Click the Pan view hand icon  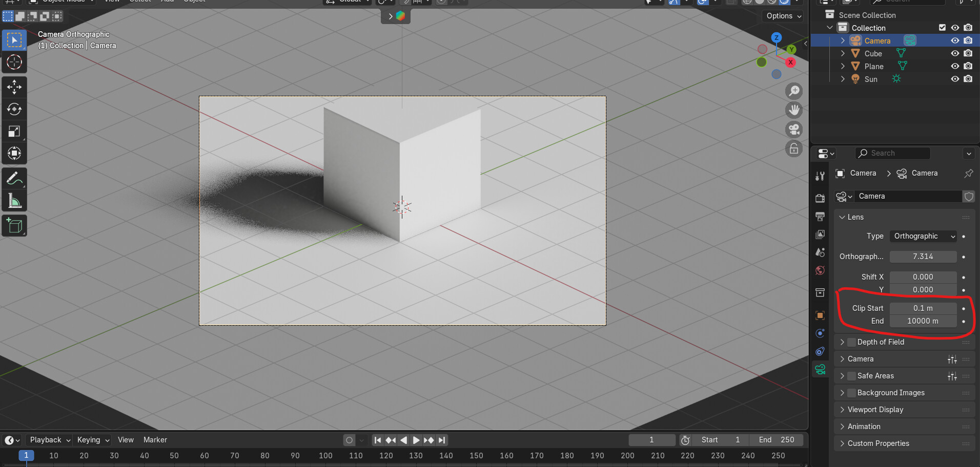tap(794, 110)
